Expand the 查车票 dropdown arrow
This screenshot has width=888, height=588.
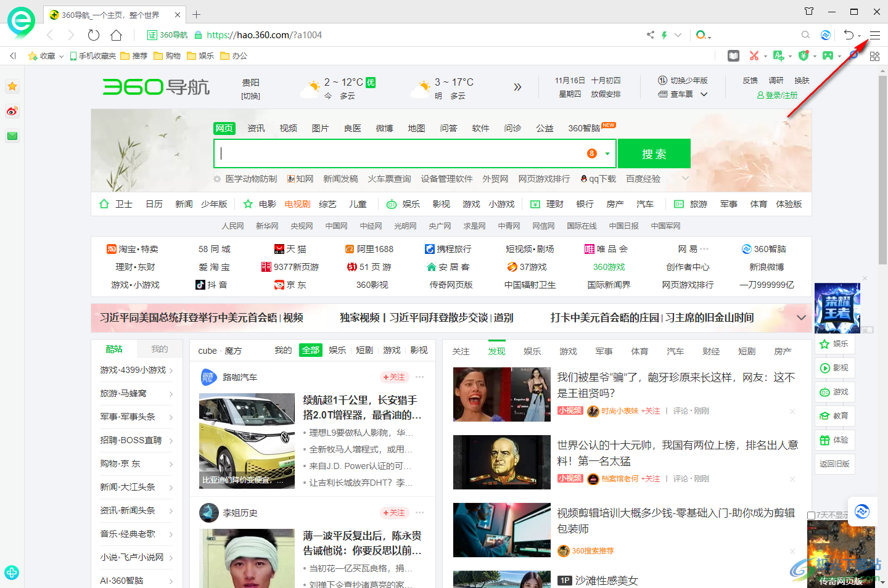point(704,94)
